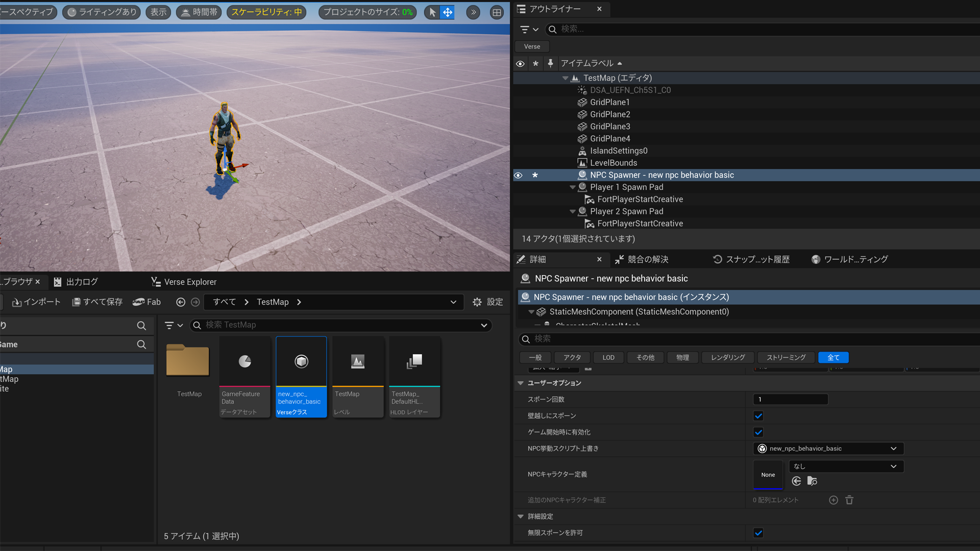980x551 pixels.
Task: Click the visibility eye column header
Action: click(520, 63)
